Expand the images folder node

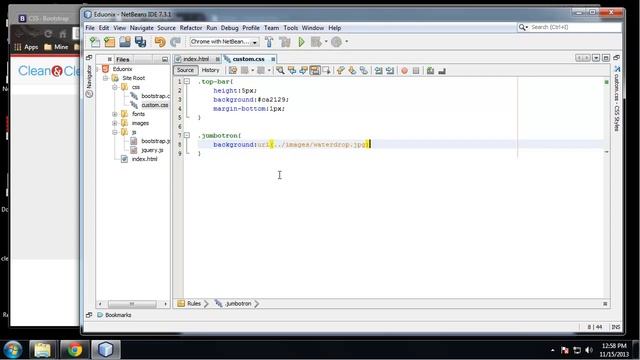[x=115, y=123]
